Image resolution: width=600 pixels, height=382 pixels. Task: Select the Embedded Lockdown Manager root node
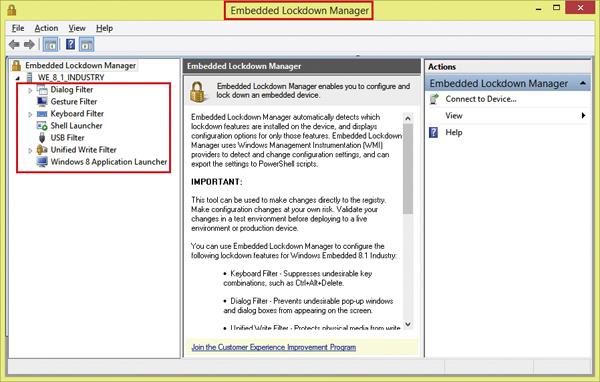point(80,65)
